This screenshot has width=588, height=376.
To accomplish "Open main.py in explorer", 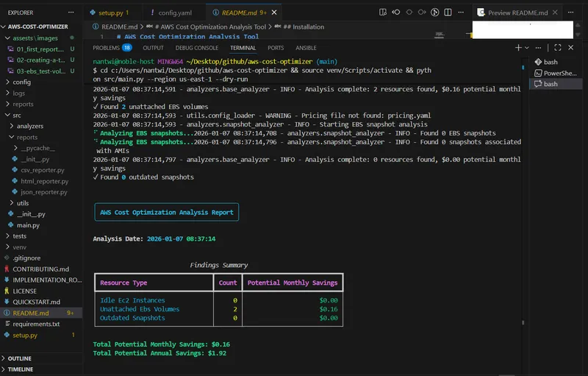I will click(x=28, y=225).
